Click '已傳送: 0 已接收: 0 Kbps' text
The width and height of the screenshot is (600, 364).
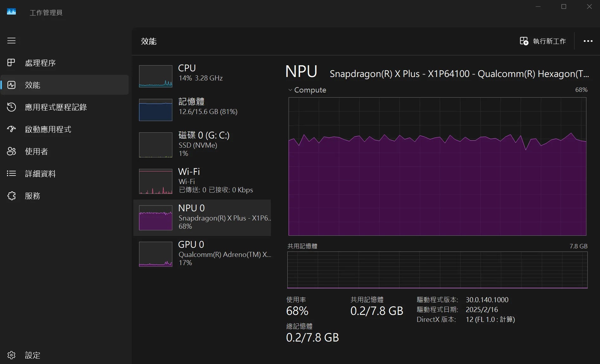click(x=216, y=190)
